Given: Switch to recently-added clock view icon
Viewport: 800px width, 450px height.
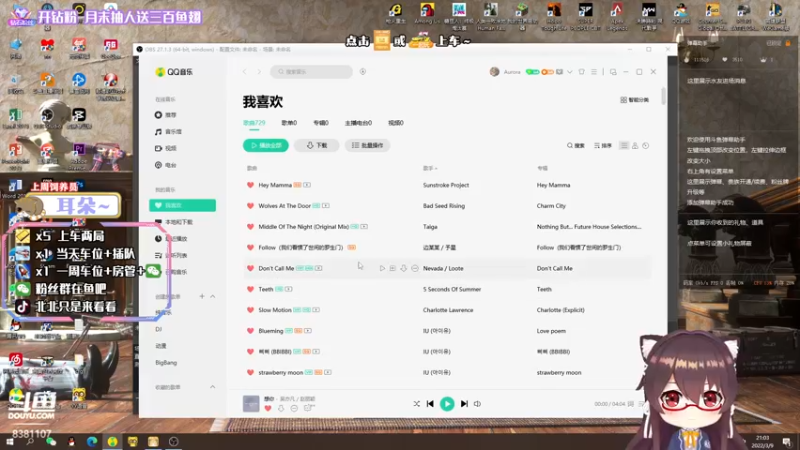Looking at the screenshot, I should pyautogui.click(x=646, y=145).
